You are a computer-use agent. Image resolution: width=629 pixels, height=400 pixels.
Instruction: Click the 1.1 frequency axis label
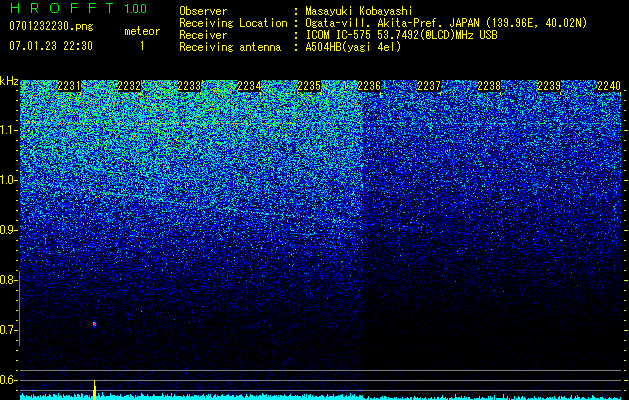[x=7, y=130]
